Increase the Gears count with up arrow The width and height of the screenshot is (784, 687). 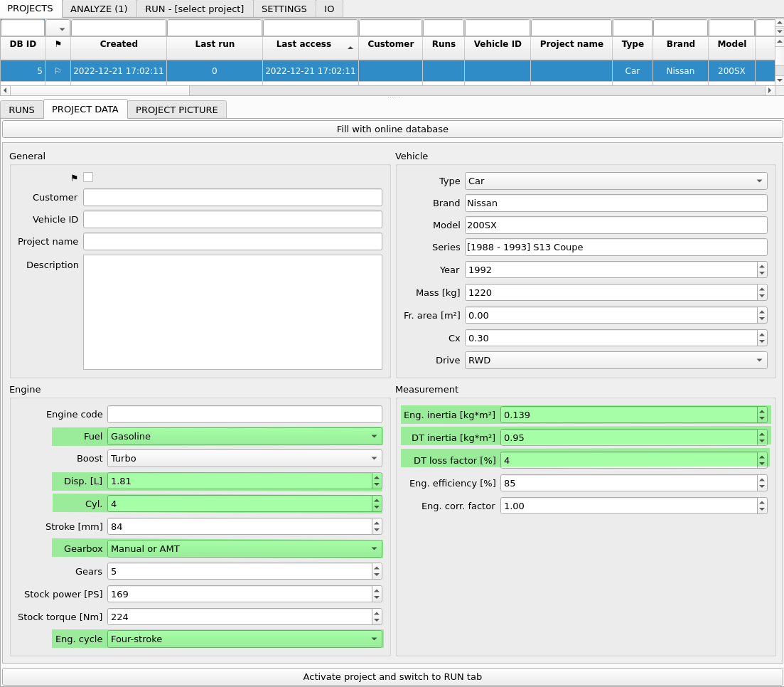click(377, 568)
